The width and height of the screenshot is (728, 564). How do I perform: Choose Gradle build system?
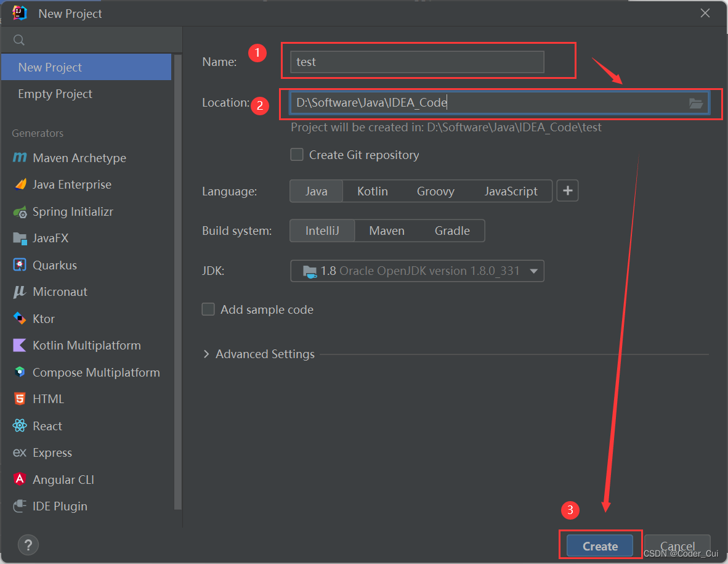(452, 231)
